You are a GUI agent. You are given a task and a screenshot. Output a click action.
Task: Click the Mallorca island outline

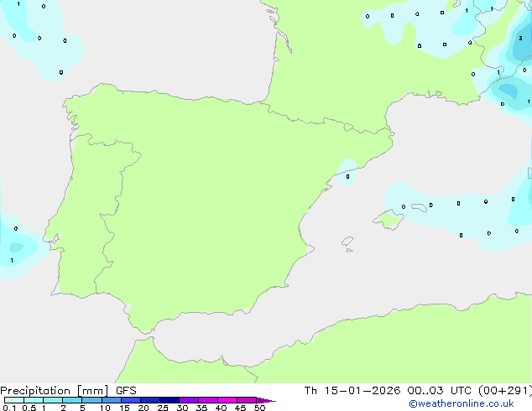389,220
